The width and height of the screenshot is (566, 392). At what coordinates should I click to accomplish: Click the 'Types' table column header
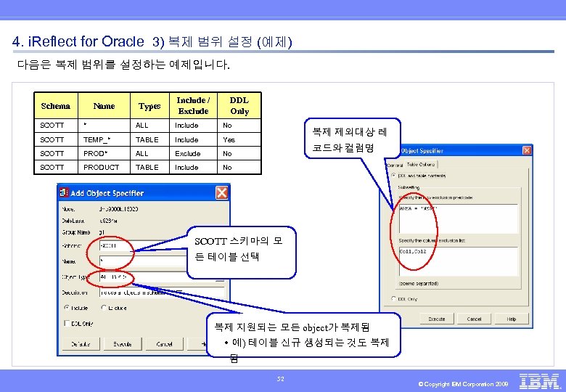coord(149,106)
